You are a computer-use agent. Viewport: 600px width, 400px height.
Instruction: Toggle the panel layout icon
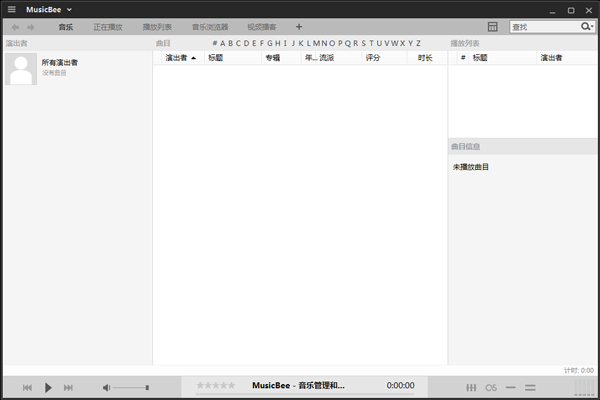pyautogui.click(x=493, y=27)
